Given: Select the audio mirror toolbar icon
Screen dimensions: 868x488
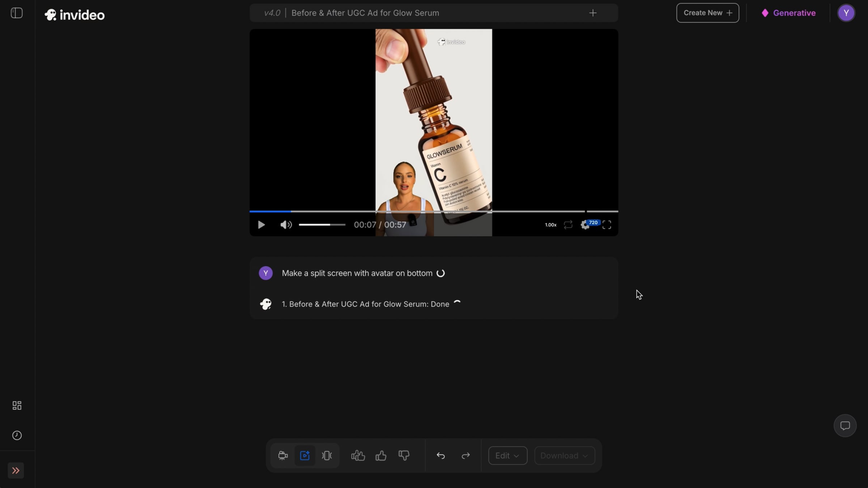Looking at the screenshot, I should point(327,456).
